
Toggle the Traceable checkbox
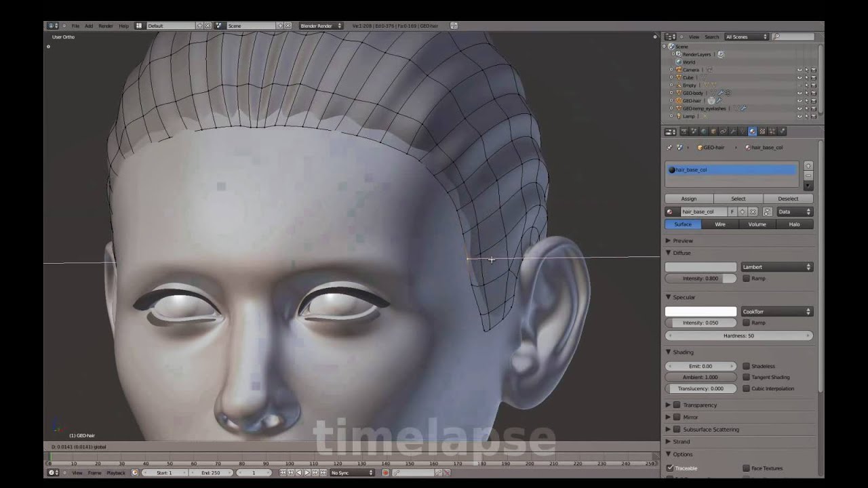point(670,468)
